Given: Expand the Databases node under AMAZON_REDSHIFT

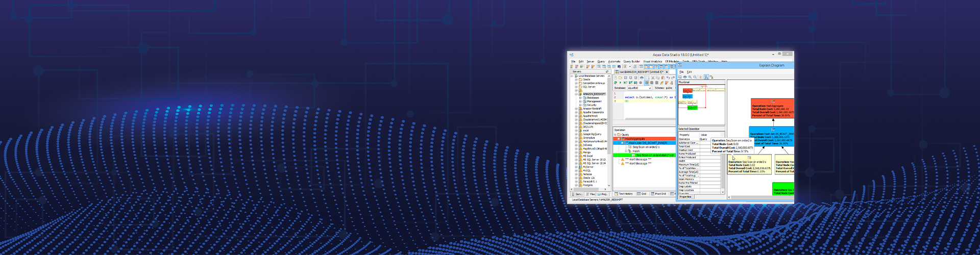Looking at the screenshot, I should (580, 98).
